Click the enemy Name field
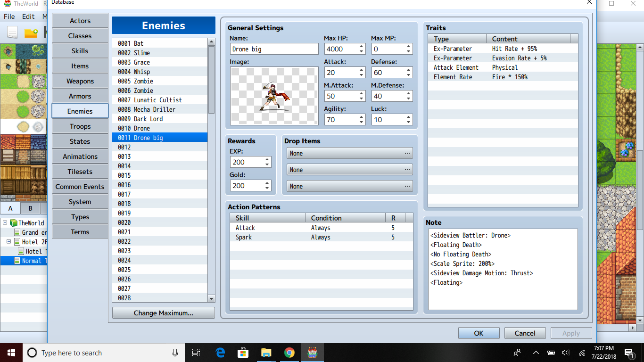Image resolution: width=644 pixels, height=362 pixels. click(x=274, y=49)
